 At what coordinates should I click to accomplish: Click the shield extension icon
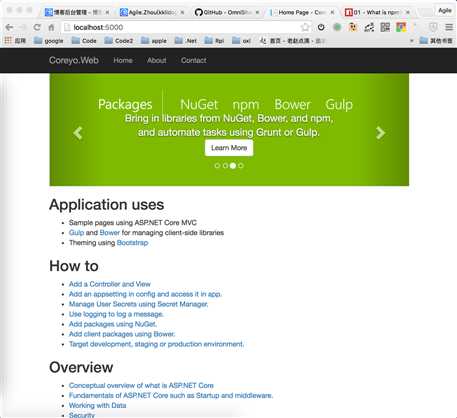point(433,27)
